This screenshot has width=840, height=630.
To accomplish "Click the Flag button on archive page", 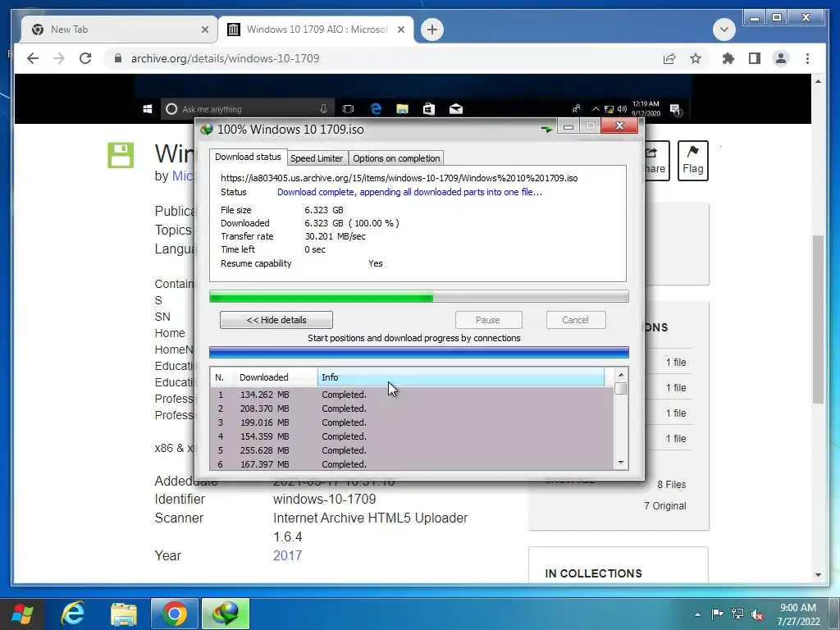I will click(692, 161).
